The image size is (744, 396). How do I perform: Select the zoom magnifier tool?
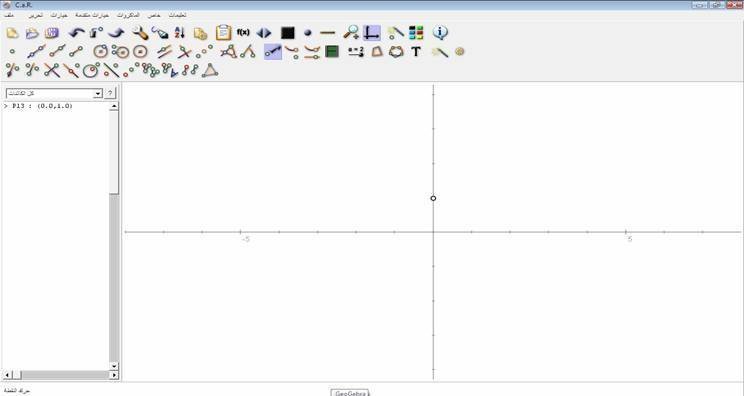[351, 32]
